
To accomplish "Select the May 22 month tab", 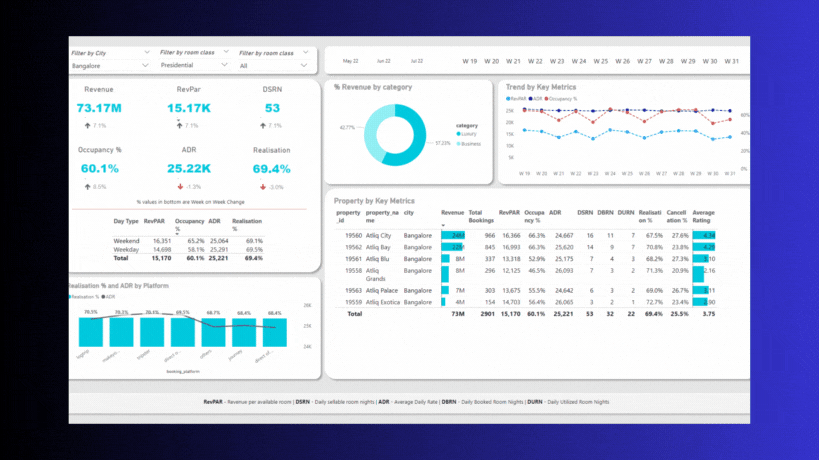I will click(351, 60).
